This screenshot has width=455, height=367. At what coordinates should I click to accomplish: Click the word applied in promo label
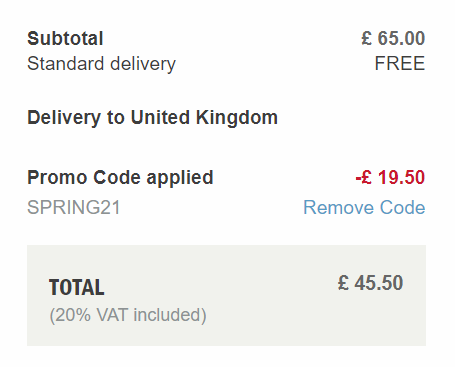(x=180, y=178)
